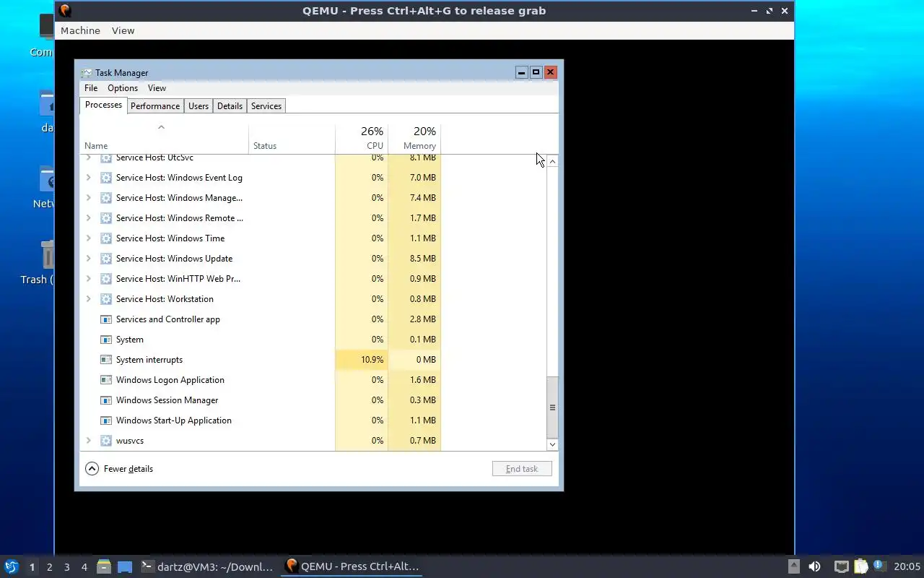Open the File menu in Task Manager
This screenshot has height=578, width=924.
91,88
